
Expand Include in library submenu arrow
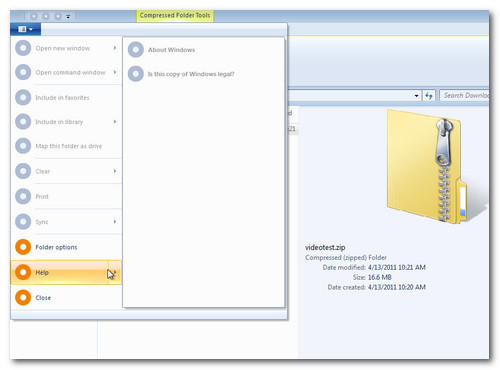(x=115, y=122)
